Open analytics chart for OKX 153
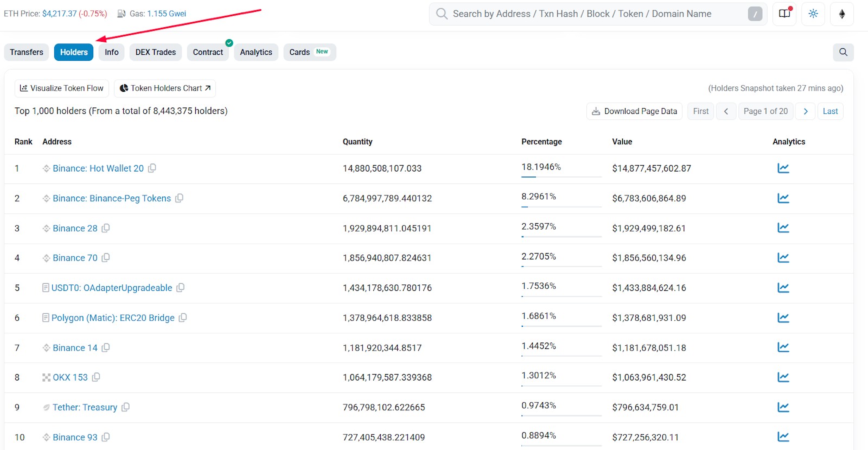 pos(783,377)
